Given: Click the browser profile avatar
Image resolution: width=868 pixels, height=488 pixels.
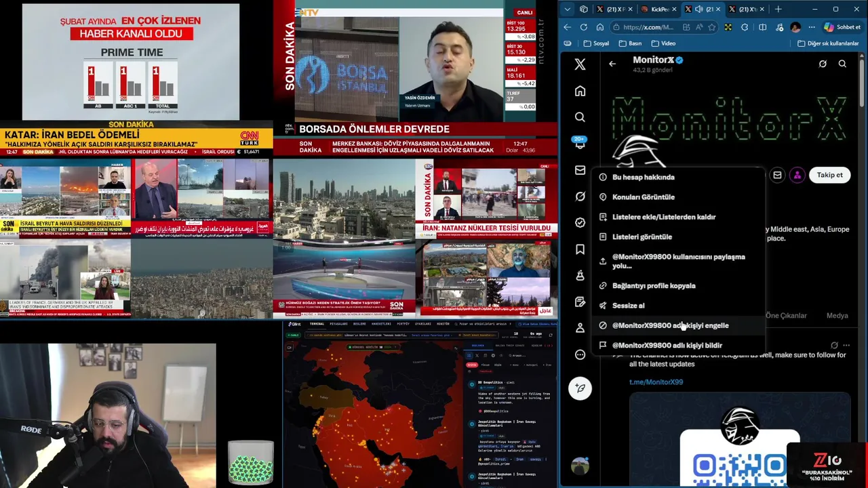Looking at the screenshot, I should pos(795,27).
